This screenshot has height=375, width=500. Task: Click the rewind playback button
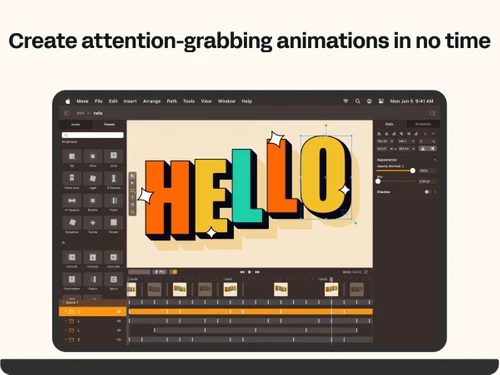point(242,272)
